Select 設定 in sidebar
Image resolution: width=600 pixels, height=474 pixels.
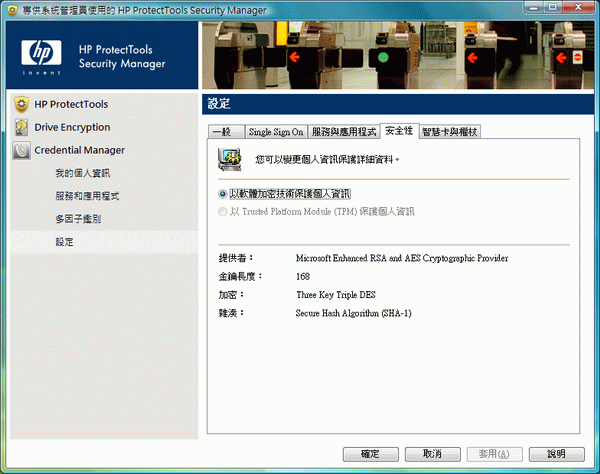coord(64,242)
